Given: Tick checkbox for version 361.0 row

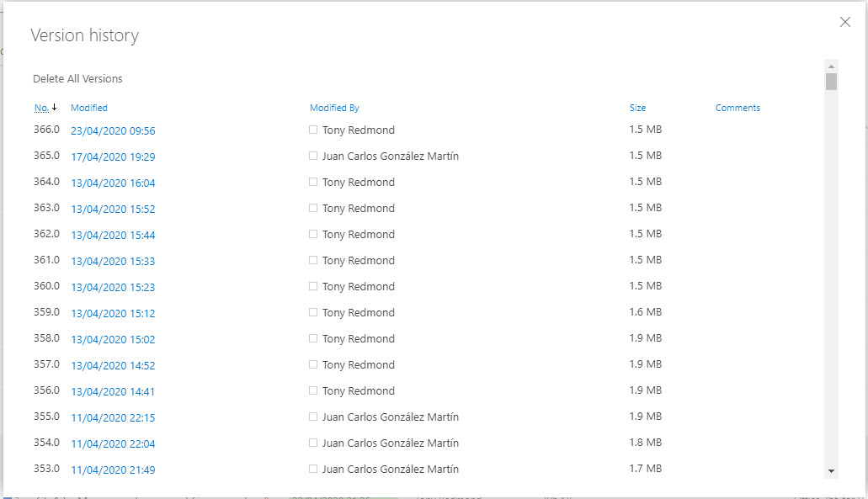Looking at the screenshot, I should 313,260.
